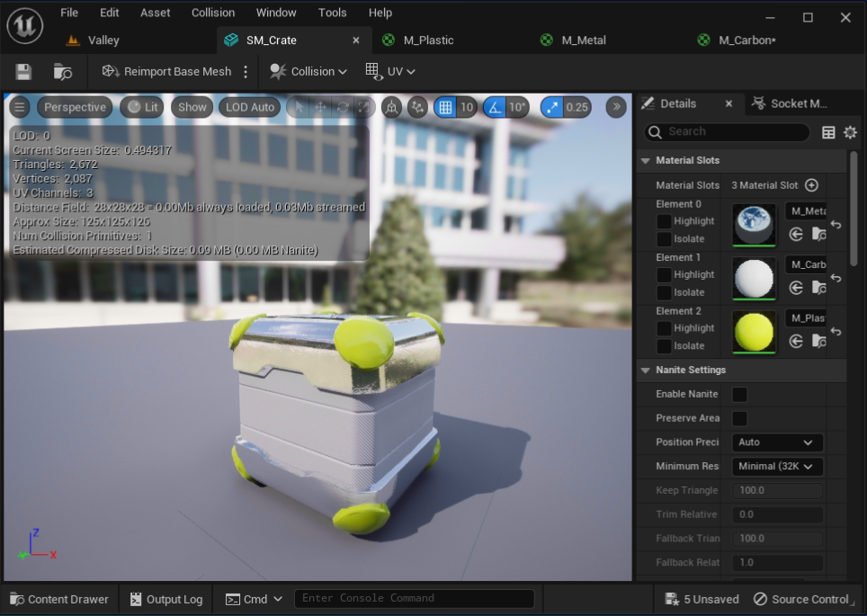Screen dimensions: 867x616
Task: Add a new material slot with plus button
Action: point(810,185)
